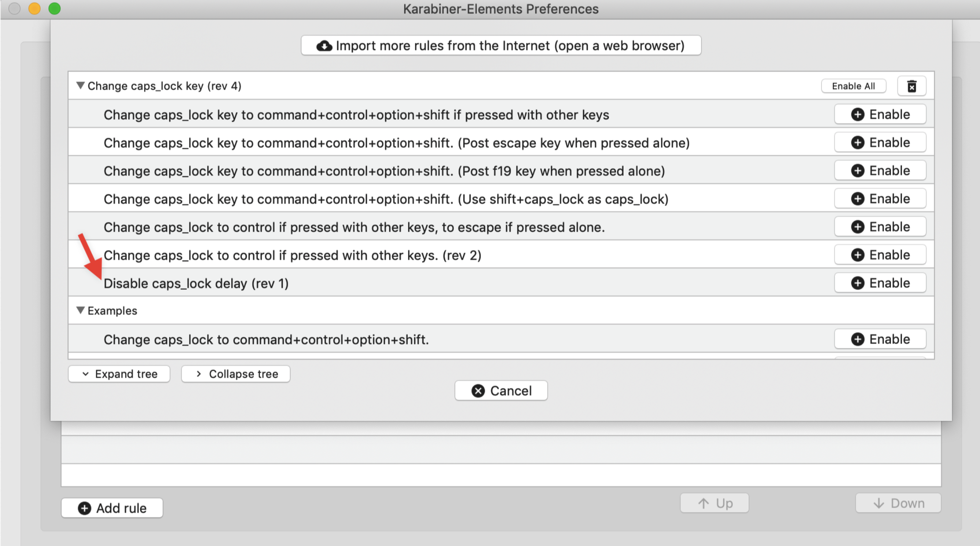Click the cloud download icon on Import button
This screenshot has height=546, width=980.
pyautogui.click(x=324, y=46)
